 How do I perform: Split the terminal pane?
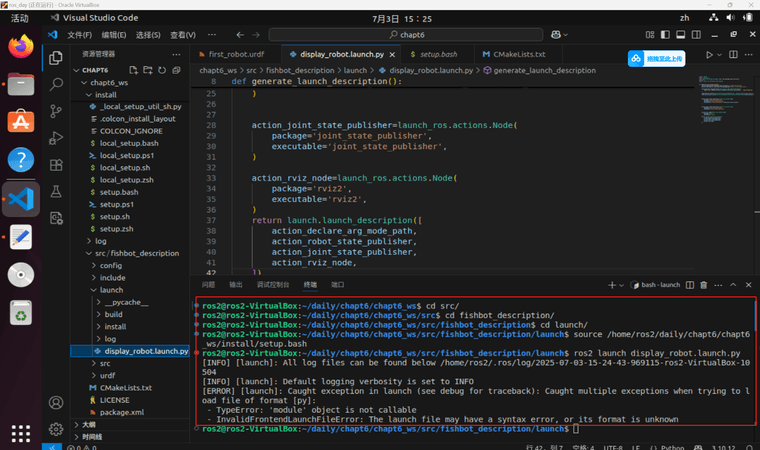(x=690, y=285)
